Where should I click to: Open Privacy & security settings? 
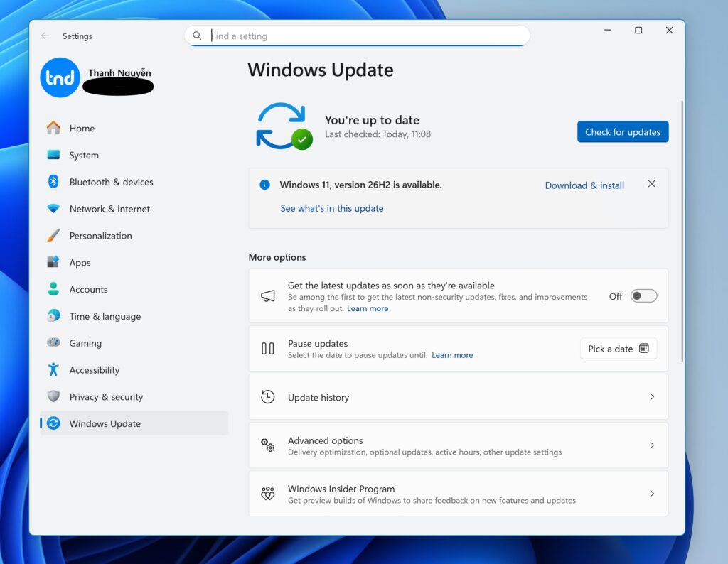pyautogui.click(x=134, y=397)
